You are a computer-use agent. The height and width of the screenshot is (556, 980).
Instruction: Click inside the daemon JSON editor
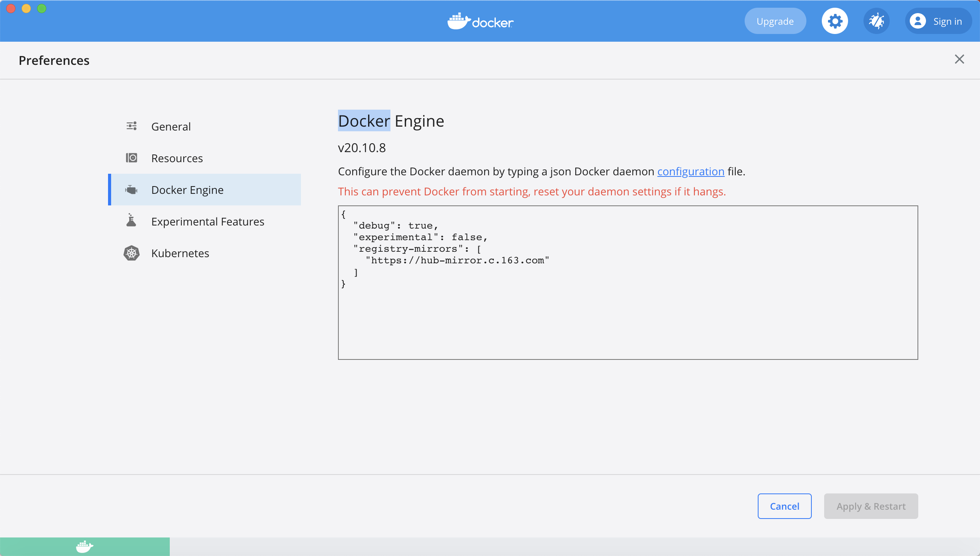[628, 317]
